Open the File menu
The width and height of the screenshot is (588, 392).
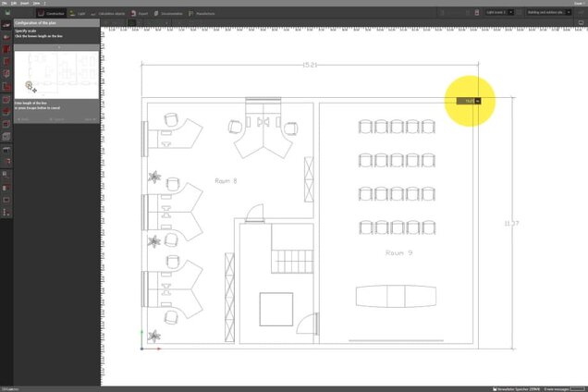[4, 4]
